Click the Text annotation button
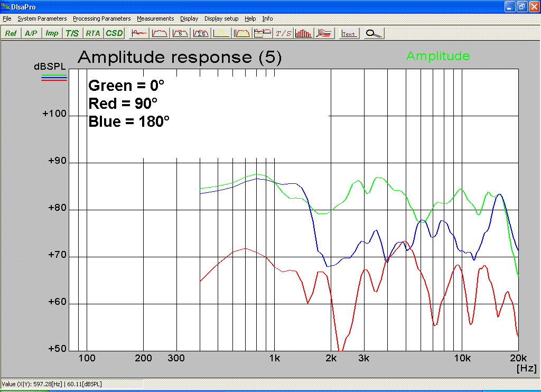 (349, 33)
